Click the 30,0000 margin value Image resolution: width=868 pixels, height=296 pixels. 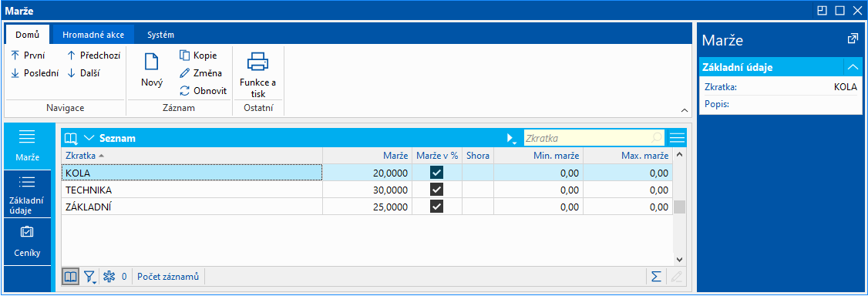tap(390, 190)
